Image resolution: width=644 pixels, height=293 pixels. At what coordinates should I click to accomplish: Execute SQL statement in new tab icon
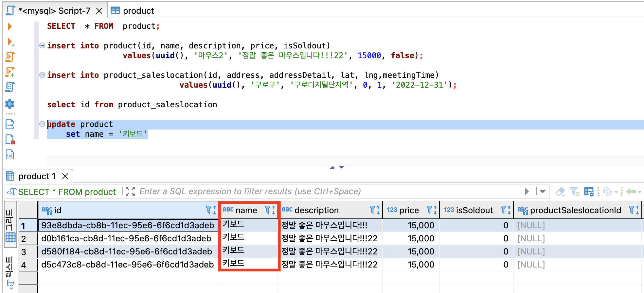coord(10,42)
